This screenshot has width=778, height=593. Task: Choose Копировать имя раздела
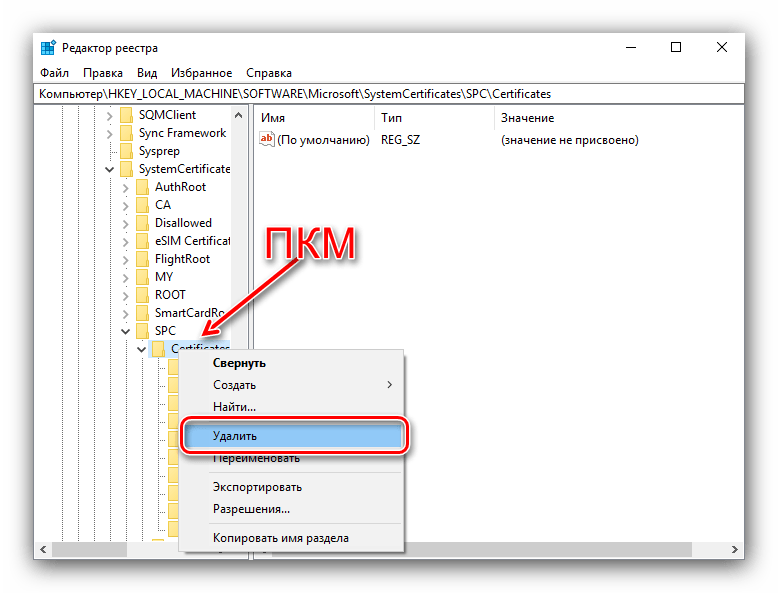coord(292,538)
